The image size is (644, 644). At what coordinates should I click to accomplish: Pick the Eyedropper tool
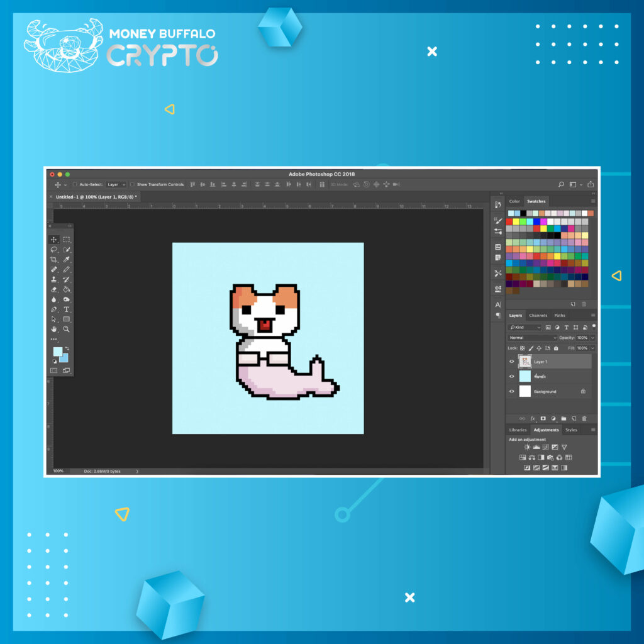[66, 260]
